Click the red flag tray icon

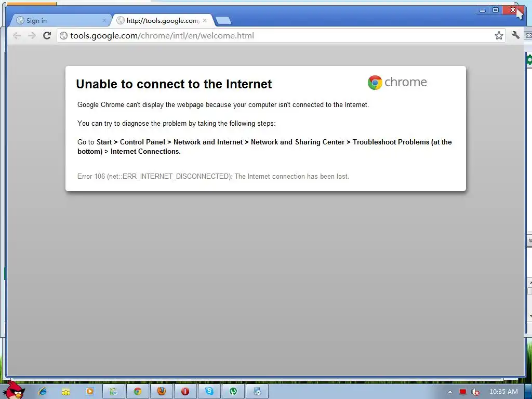click(463, 392)
